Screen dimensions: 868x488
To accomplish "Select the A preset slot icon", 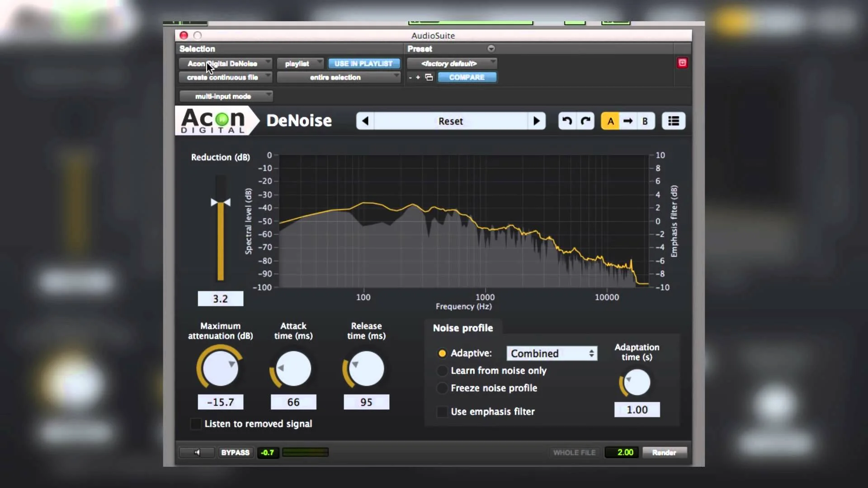I will pos(610,121).
